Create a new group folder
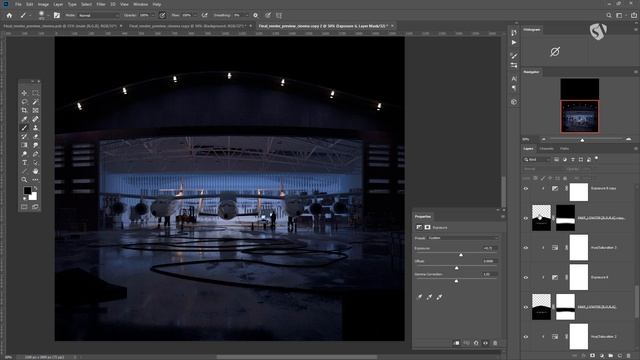The image size is (640, 360). click(x=611, y=356)
